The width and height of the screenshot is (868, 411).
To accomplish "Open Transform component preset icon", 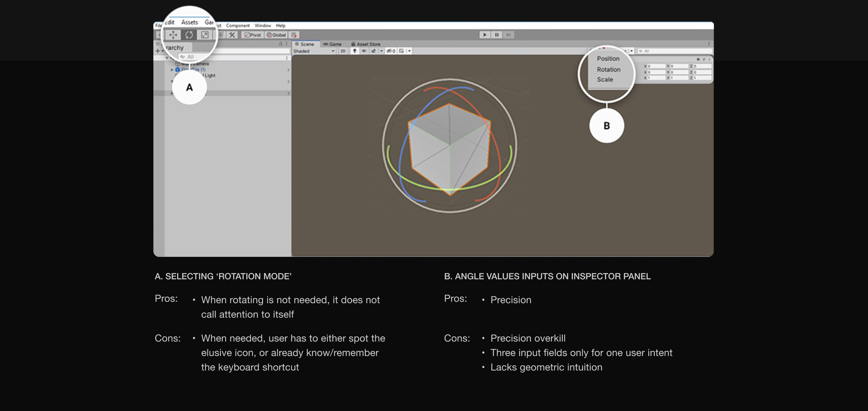I will click(x=703, y=59).
